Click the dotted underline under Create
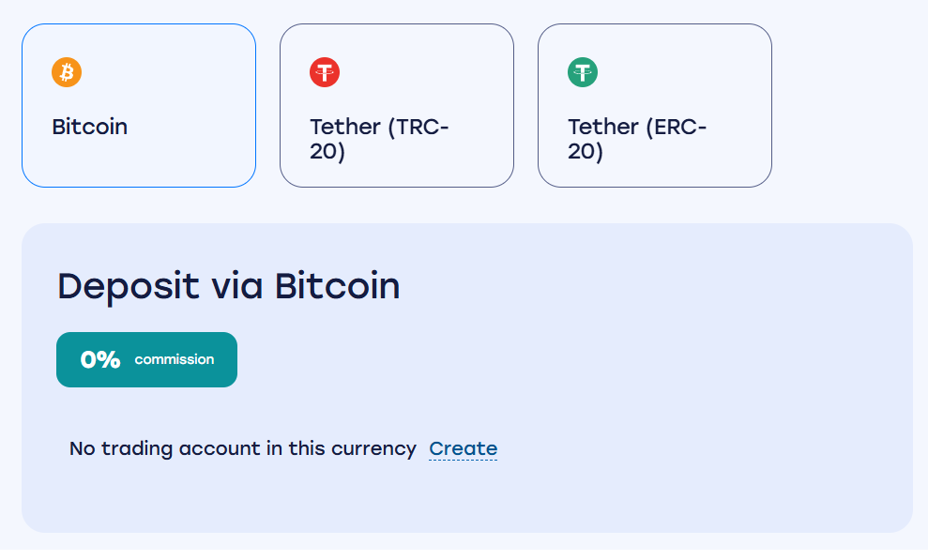 pyautogui.click(x=463, y=461)
